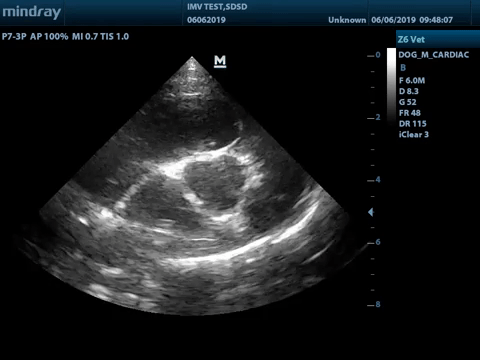480x360 pixels.
Task: Click the AP 100% acoustic power value
Action: pos(49,36)
